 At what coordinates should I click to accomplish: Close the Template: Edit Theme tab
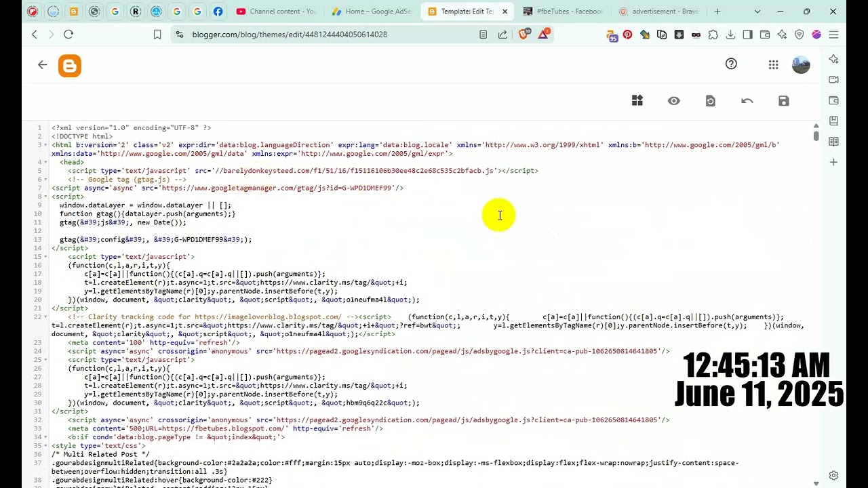coord(505,12)
